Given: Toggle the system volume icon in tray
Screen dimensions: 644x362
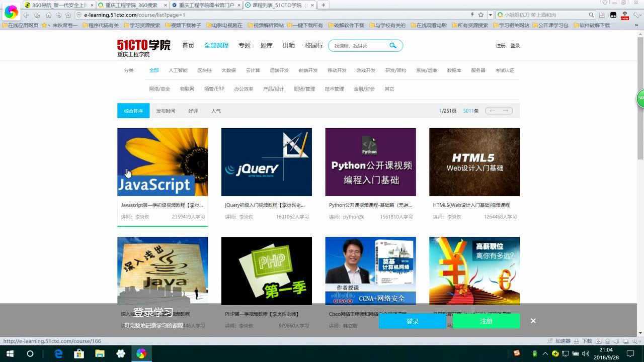Looking at the screenshot, I should pos(586,353).
